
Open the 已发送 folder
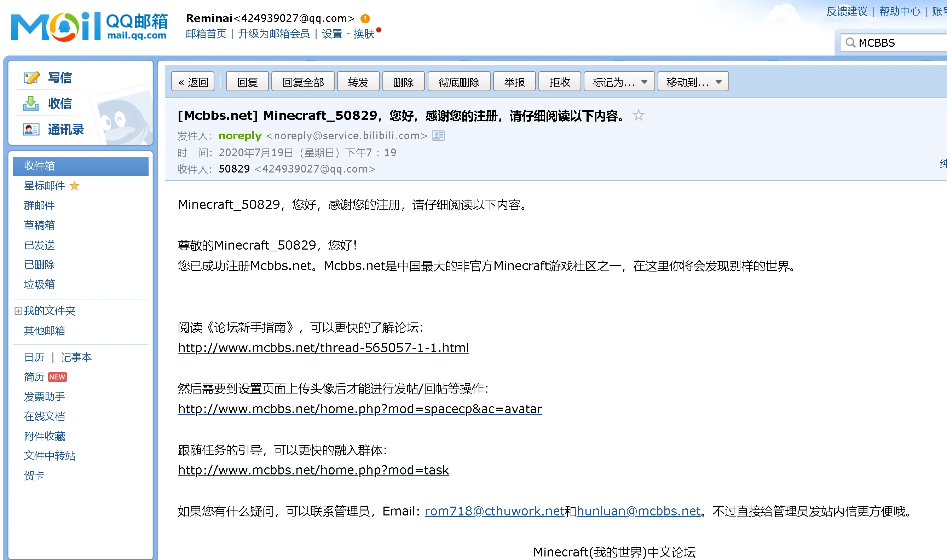pyautogui.click(x=39, y=245)
